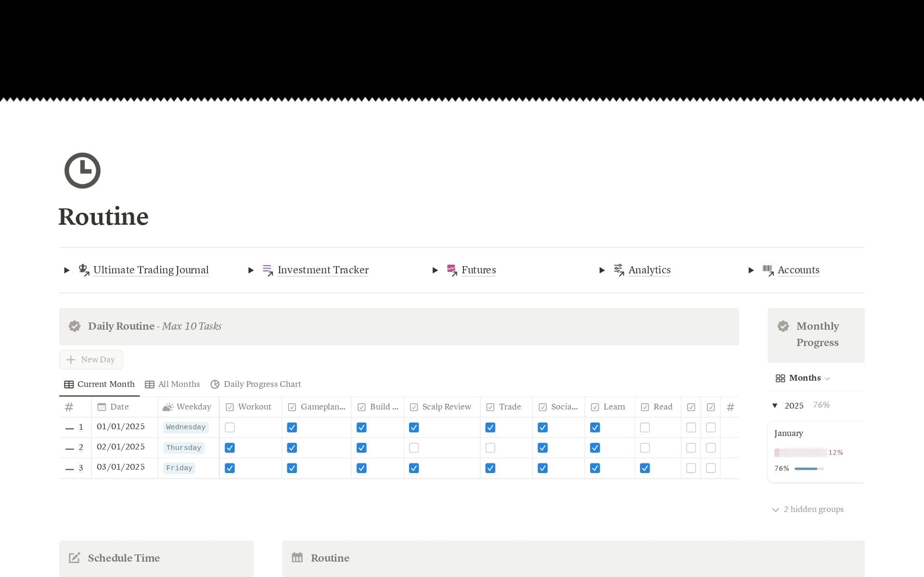Click the Daily Progress Chart pie icon
Image resolution: width=924 pixels, height=577 pixels.
click(215, 385)
